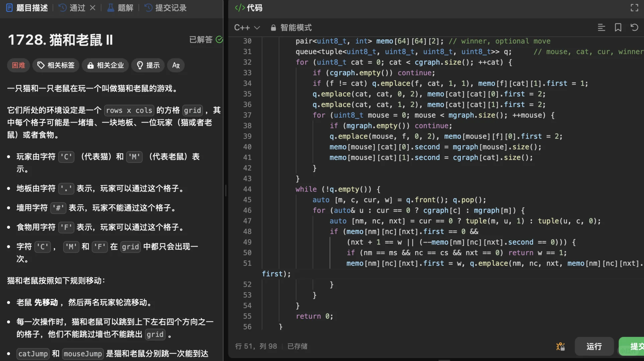Click the bookmark icon in editor toolbar
The image size is (644, 361).
[x=618, y=27]
